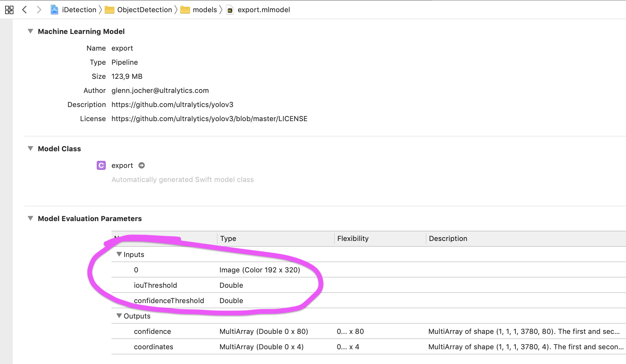
Task: Open the models folder icon
Action: click(x=186, y=10)
